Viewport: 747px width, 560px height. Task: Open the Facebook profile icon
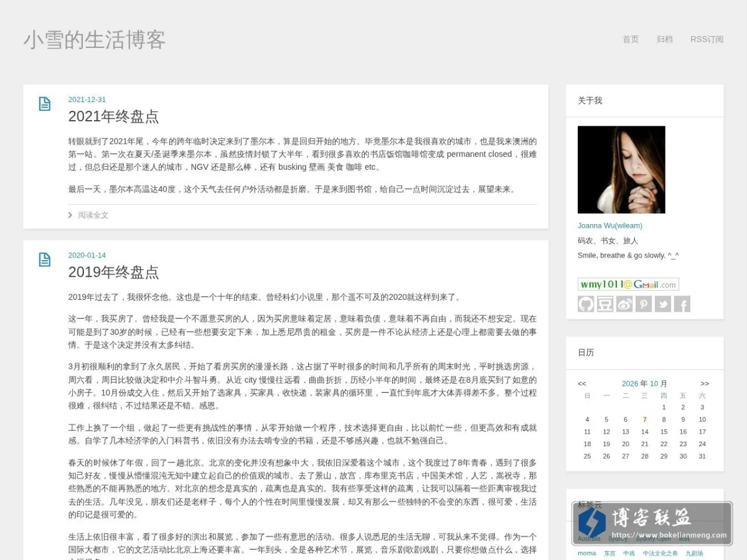pyautogui.click(x=682, y=304)
